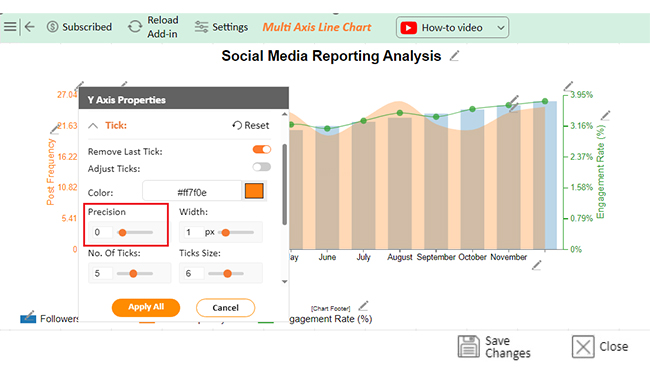Go back with the left arrow icon
Viewport: 650px width, 376px height.
pyautogui.click(x=29, y=27)
